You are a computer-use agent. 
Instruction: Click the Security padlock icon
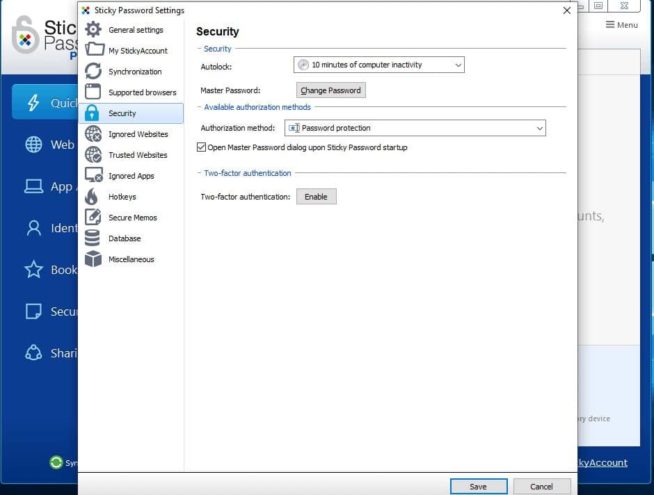pyautogui.click(x=92, y=113)
